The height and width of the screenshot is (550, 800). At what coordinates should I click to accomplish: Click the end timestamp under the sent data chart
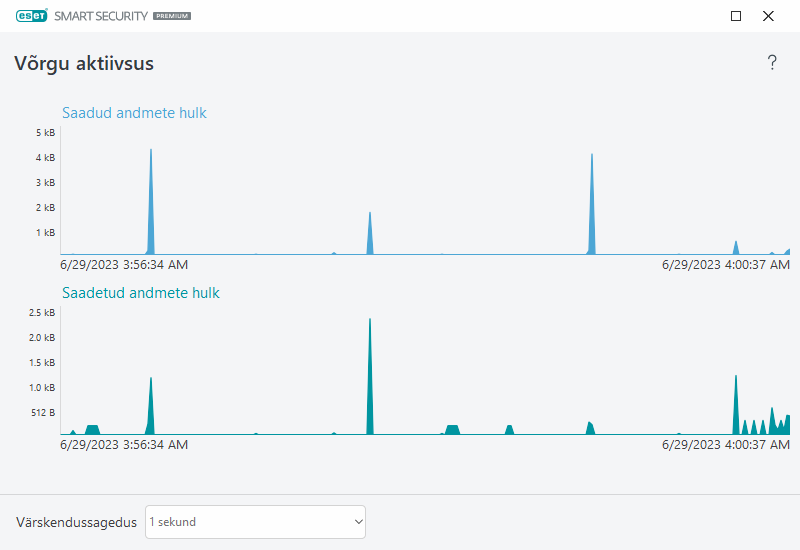click(x=726, y=445)
